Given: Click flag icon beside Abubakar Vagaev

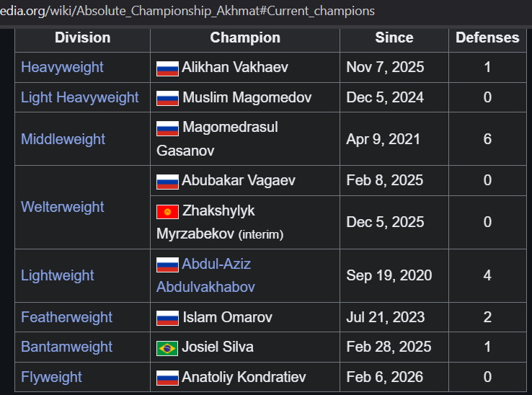Looking at the screenshot, I should [x=167, y=182].
